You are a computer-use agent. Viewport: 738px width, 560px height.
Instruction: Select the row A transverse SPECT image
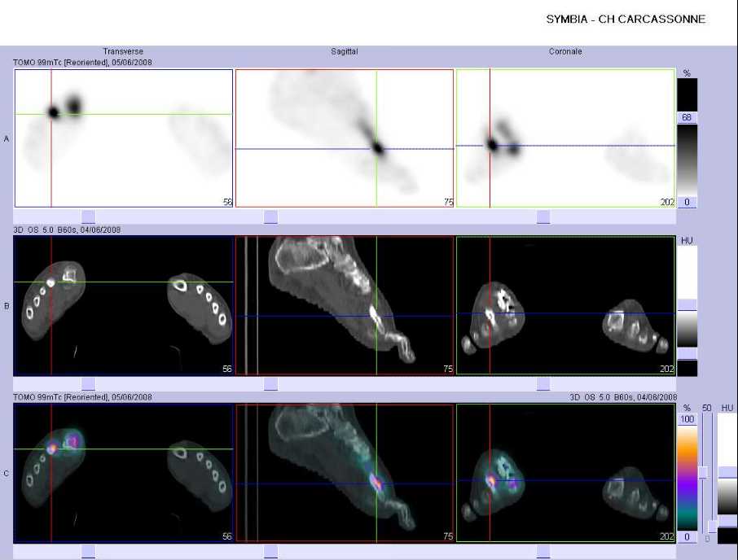[124, 138]
